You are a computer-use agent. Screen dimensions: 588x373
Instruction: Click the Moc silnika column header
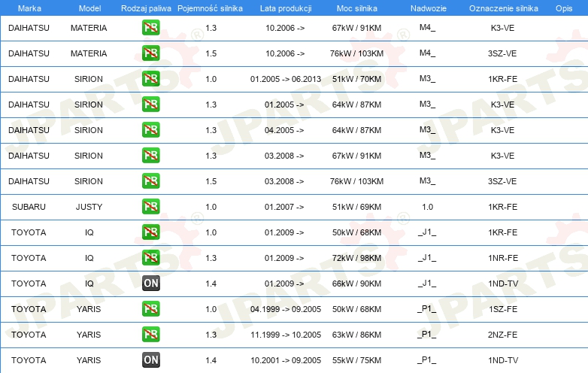(356, 8)
